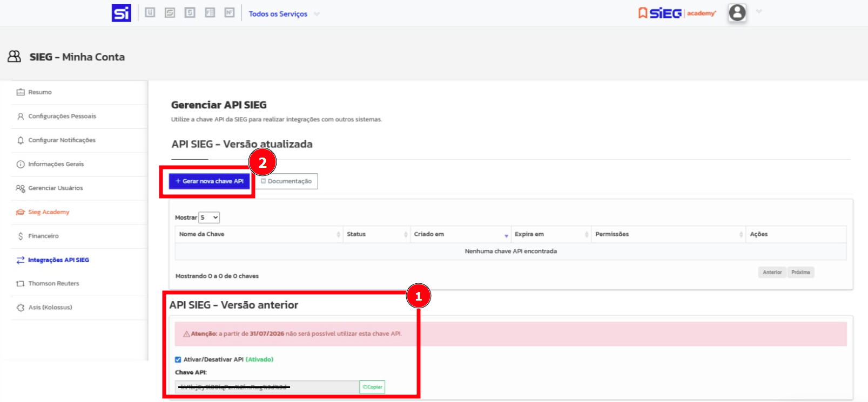Sort table by Permissões column
Screen dimensions: 868x402
click(669, 234)
